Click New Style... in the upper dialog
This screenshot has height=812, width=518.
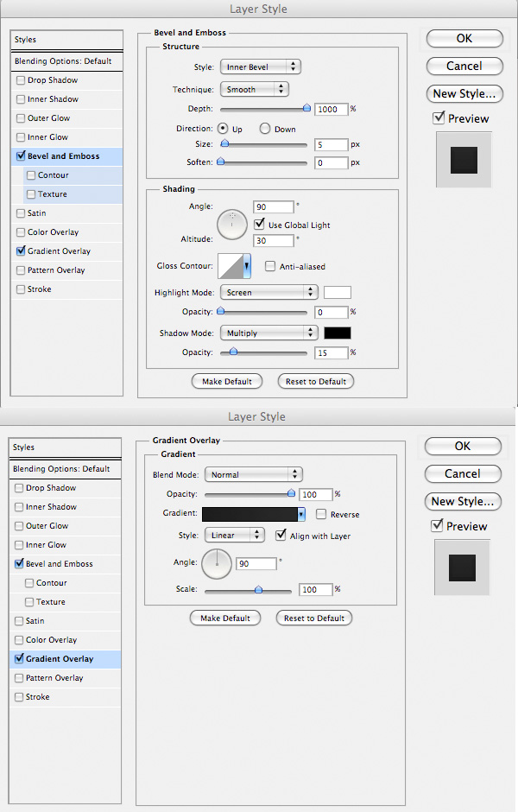coord(464,94)
